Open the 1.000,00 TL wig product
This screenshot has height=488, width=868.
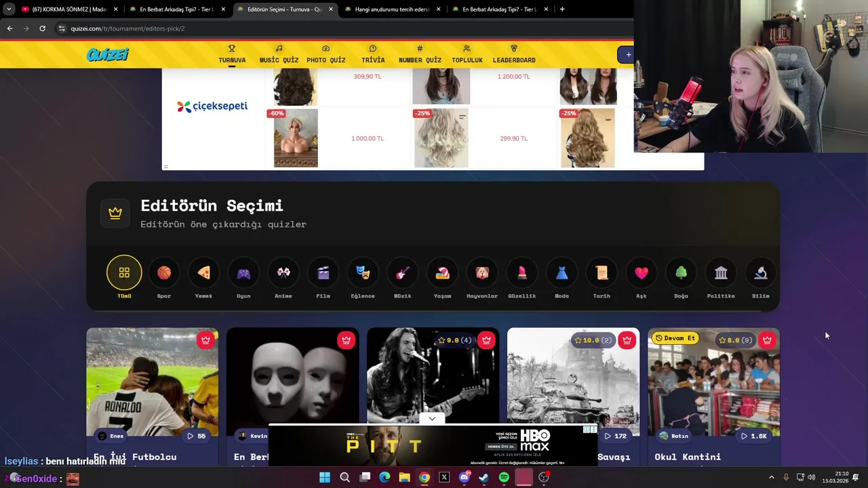(x=296, y=138)
